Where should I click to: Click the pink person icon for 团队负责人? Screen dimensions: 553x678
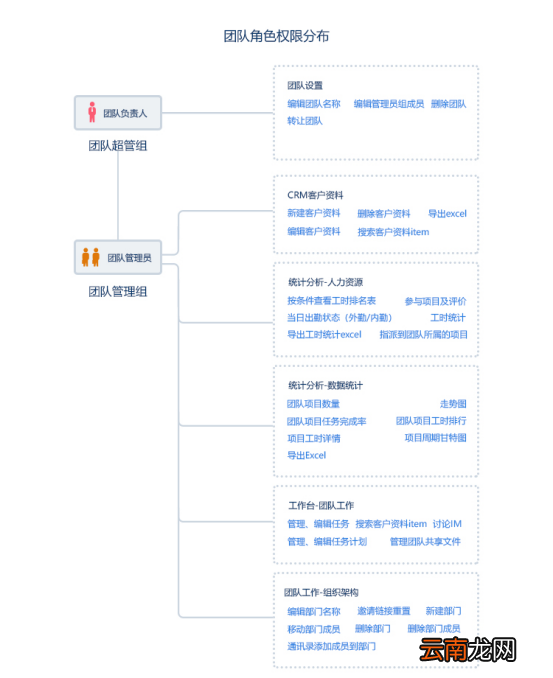[x=92, y=112]
